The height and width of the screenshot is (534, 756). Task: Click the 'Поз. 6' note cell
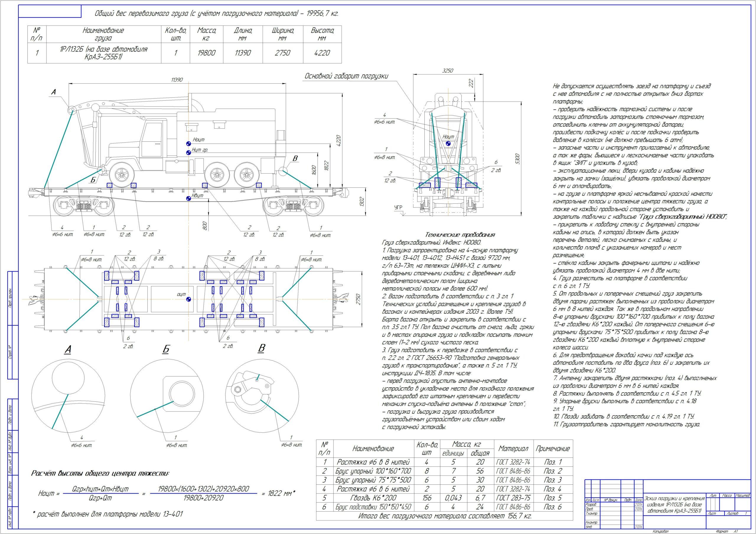click(x=553, y=507)
